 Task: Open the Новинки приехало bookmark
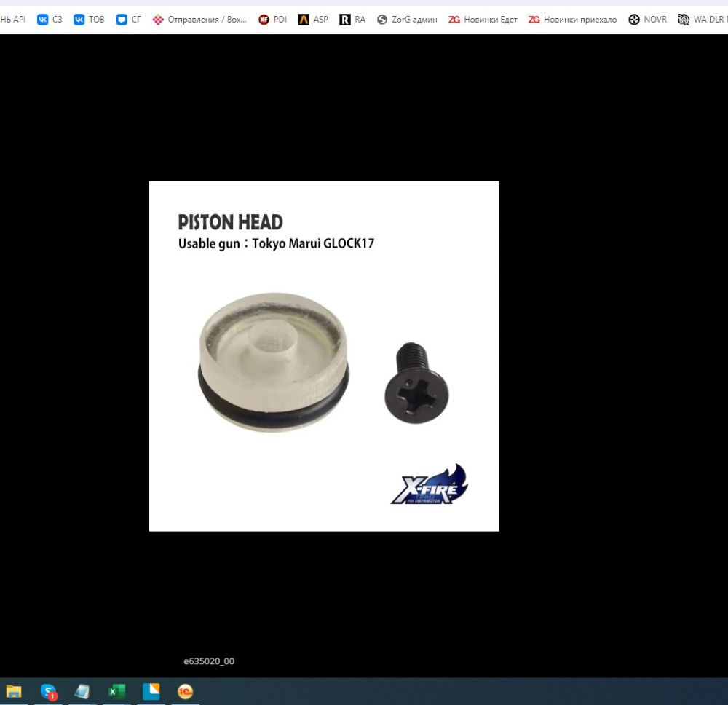coord(572,20)
